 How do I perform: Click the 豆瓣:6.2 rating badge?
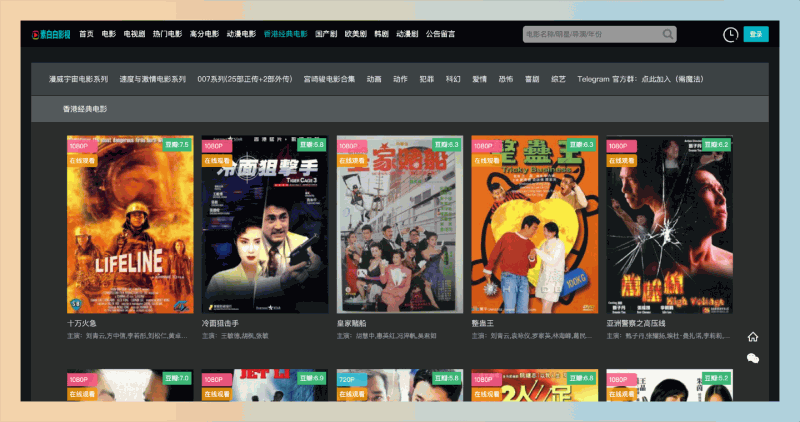pos(716,145)
